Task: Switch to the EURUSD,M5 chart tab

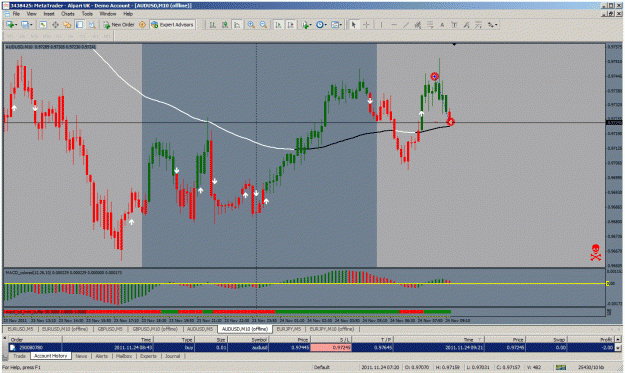Action: pyautogui.click(x=20, y=329)
